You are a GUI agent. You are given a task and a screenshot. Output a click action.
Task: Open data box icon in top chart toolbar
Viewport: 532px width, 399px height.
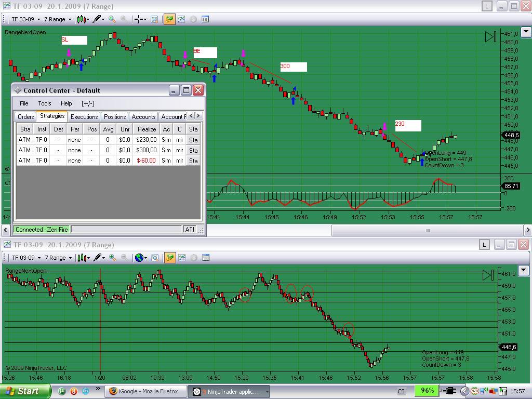pos(205,19)
